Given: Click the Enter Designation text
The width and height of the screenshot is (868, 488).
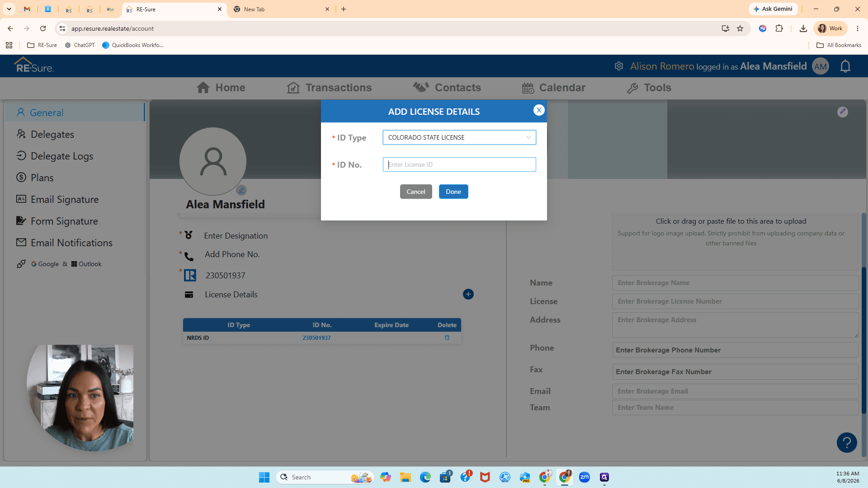Looking at the screenshot, I should click(x=236, y=236).
